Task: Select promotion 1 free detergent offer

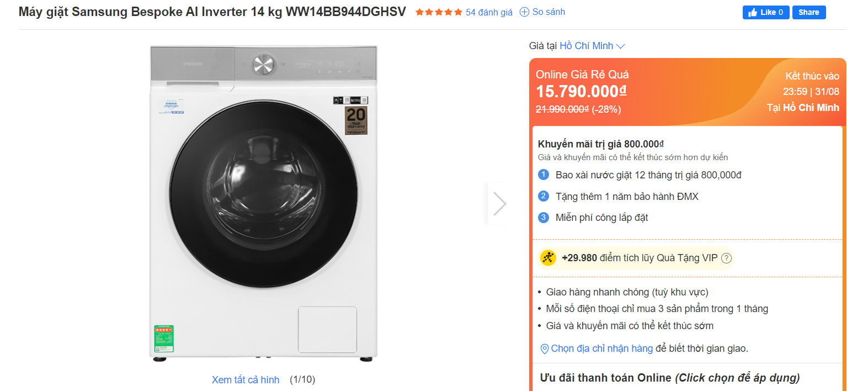Action: click(x=648, y=175)
